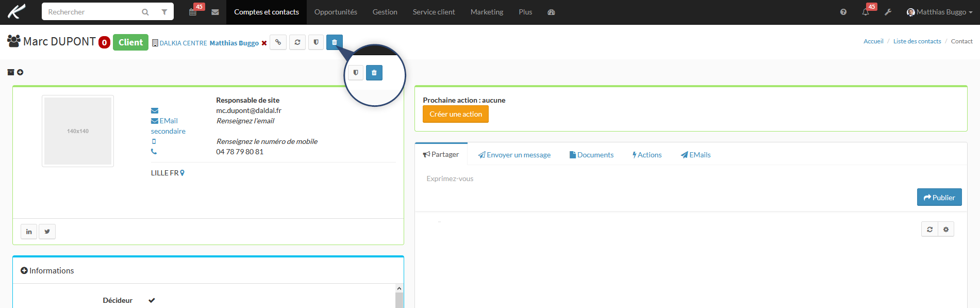Open feed settings gear icon
The height and width of the screenshot is (308, 980).
946,230
